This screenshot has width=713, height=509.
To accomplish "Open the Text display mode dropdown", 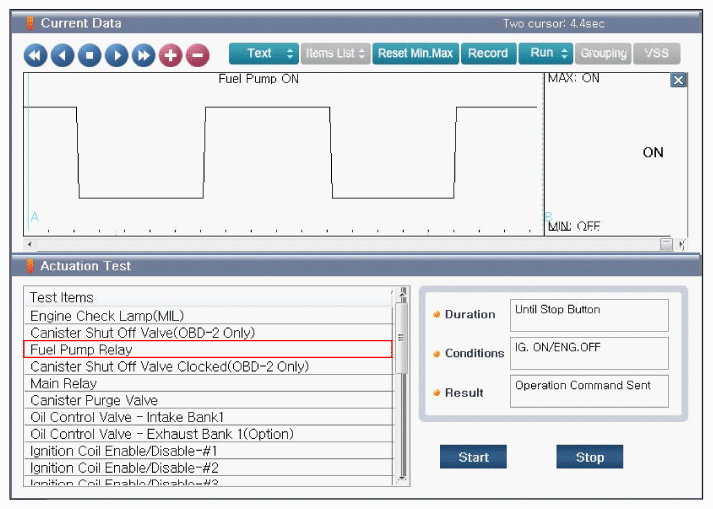I will point(263,53).
